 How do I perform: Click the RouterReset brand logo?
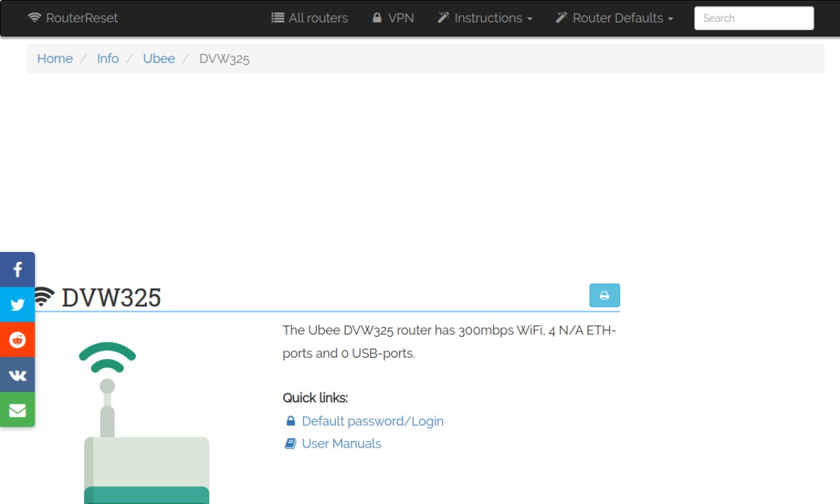click(73, 18)
